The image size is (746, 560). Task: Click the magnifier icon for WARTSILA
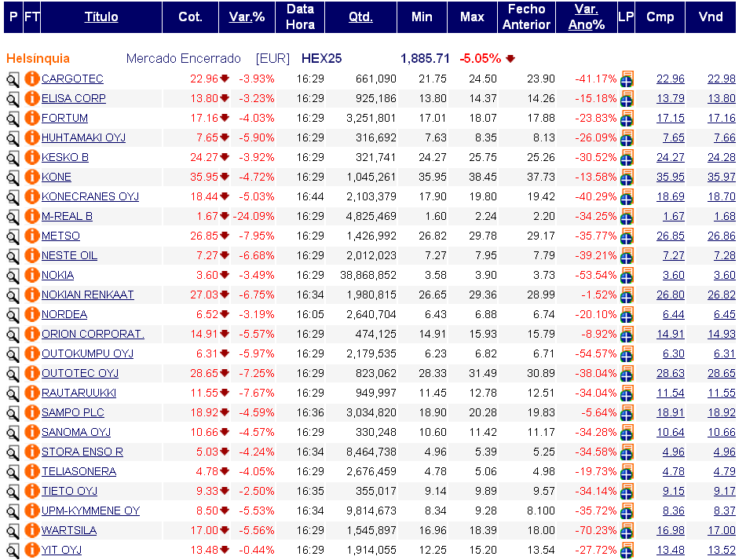[x=13, y=530]
